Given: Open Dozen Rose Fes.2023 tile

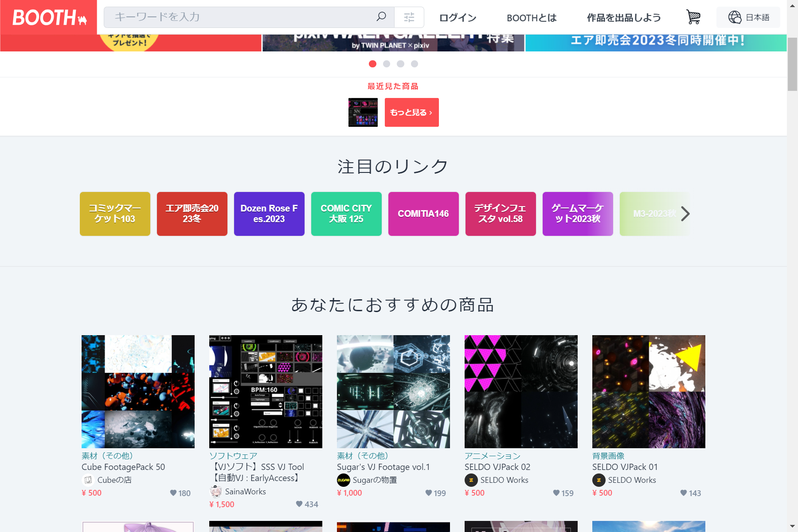Looking at the screenshot, I should (269, 214).
